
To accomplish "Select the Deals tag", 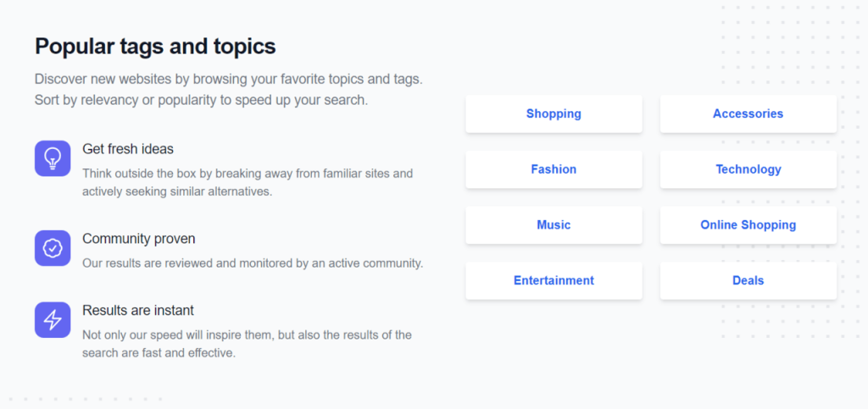I will coord(748,281).
